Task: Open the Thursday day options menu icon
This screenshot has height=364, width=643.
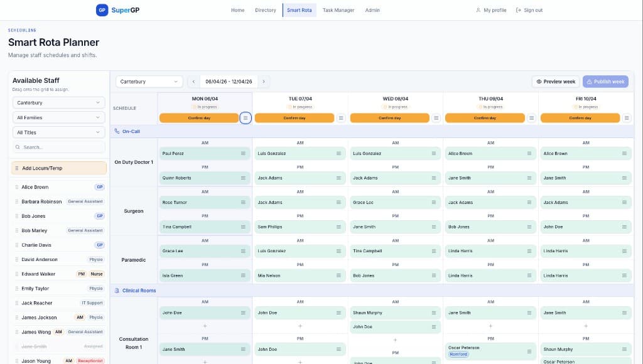Action: (x=531, y=118)
